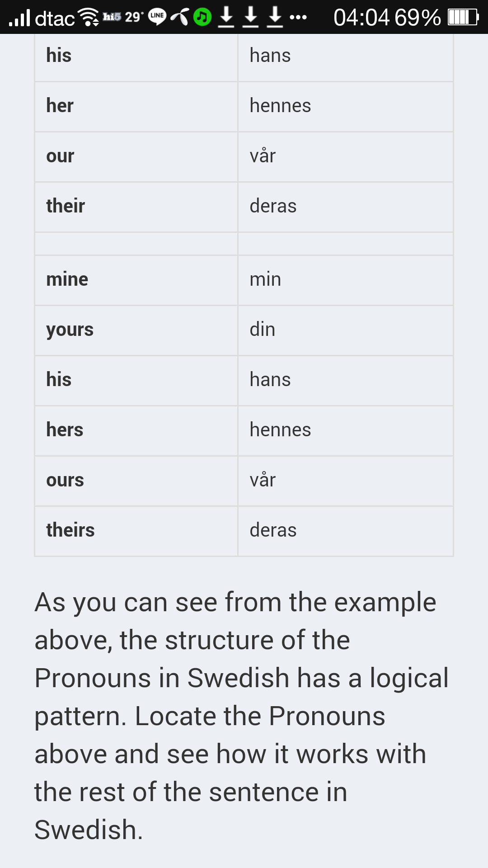Screen dimensions: 488x868
Task: Tap the battery icon in status bar
Action: 463,17
